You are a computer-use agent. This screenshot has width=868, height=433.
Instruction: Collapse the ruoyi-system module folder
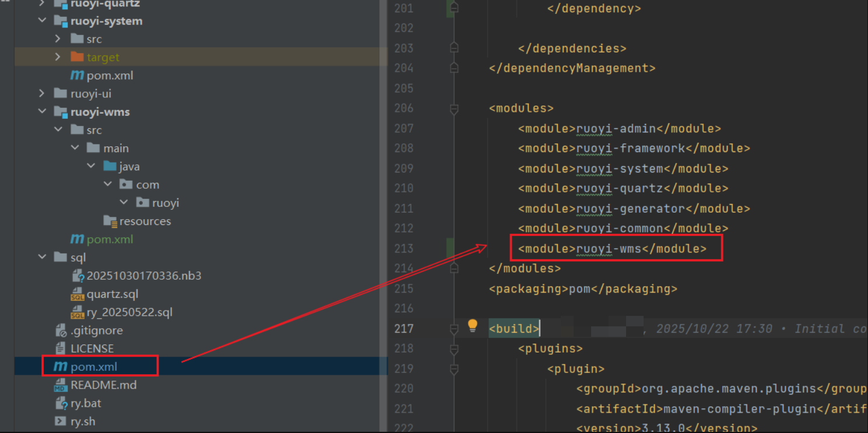[x=42, y=20]
